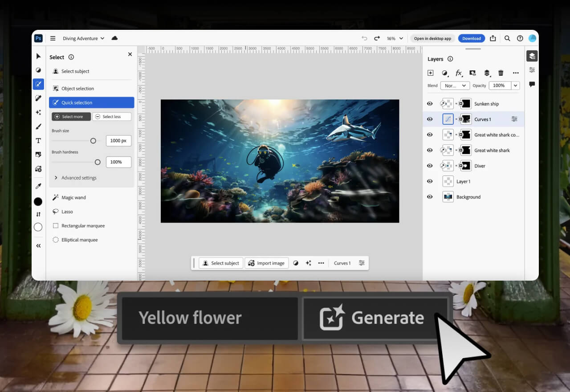Click the Yellow flower prompt field
570x392 pixels.
click(208, 318)
